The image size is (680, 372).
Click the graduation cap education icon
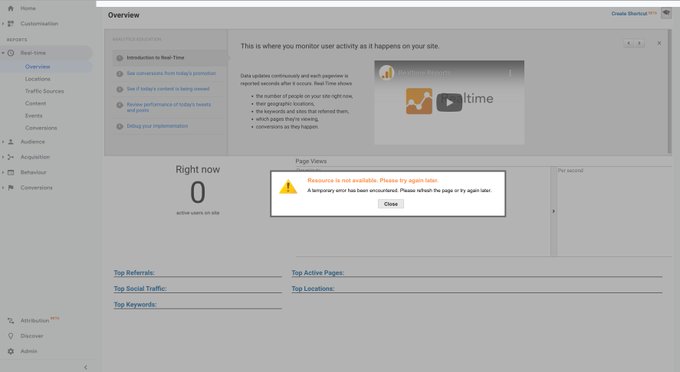click(x=666, y=13)
